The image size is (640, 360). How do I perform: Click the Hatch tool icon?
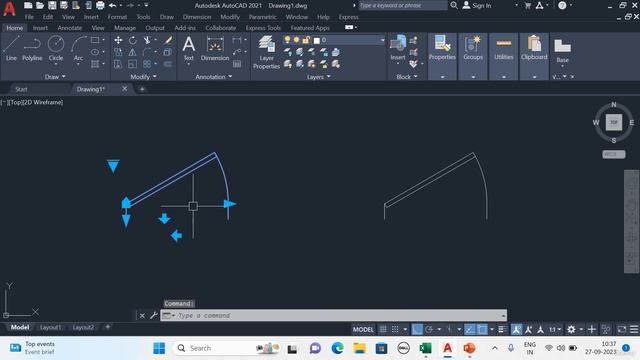point(95,64)
